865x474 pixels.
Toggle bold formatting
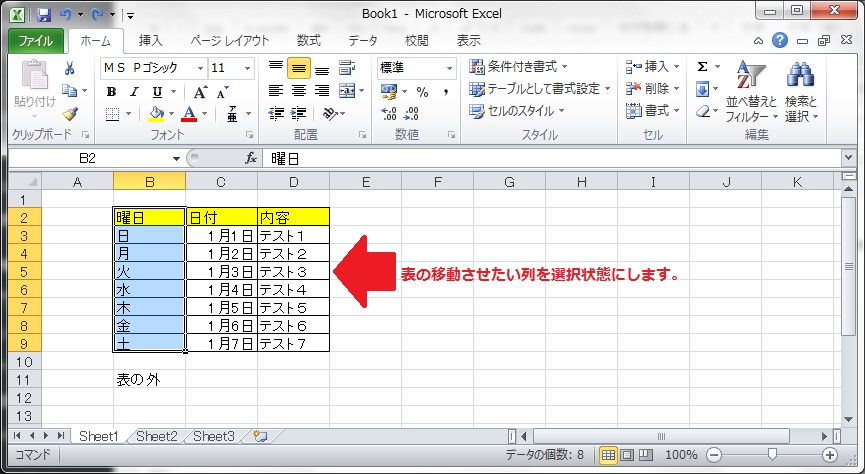(x=111, y=92)
